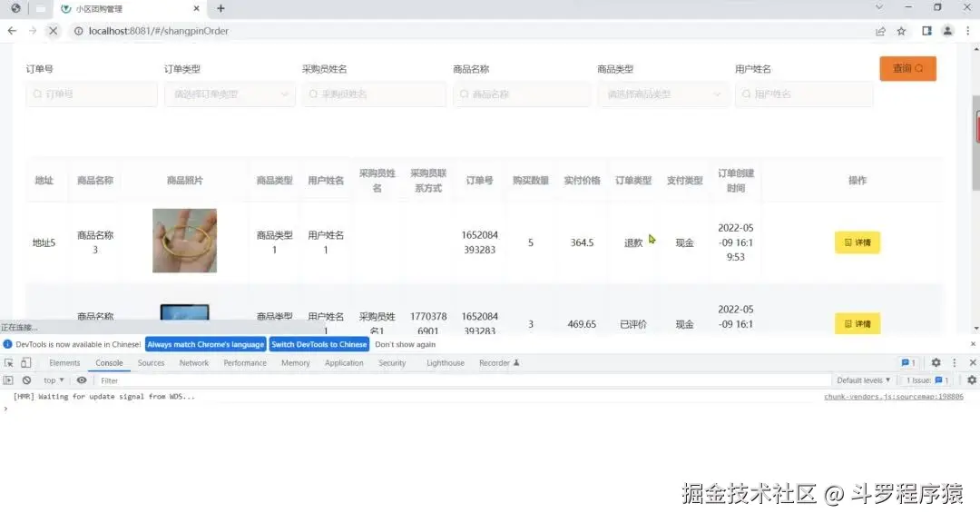Screen dimensions: 980x523
Task: Click the bracelet product photo thumbnail
Action: [x=184, y=241]
